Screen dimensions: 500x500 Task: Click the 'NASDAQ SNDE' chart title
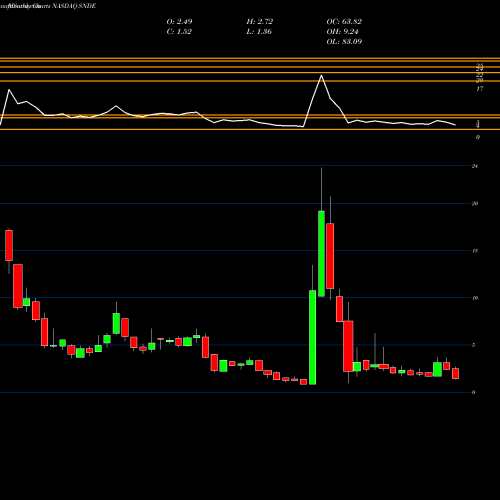tap(73, 6)
